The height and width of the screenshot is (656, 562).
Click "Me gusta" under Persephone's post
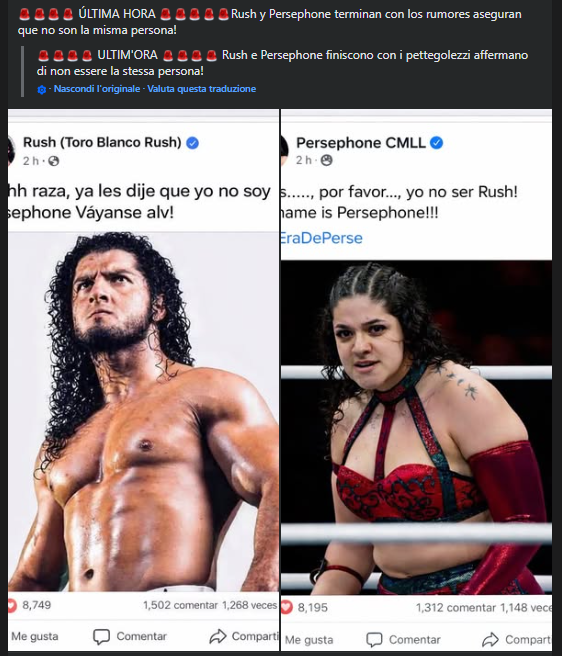[309, 640]
